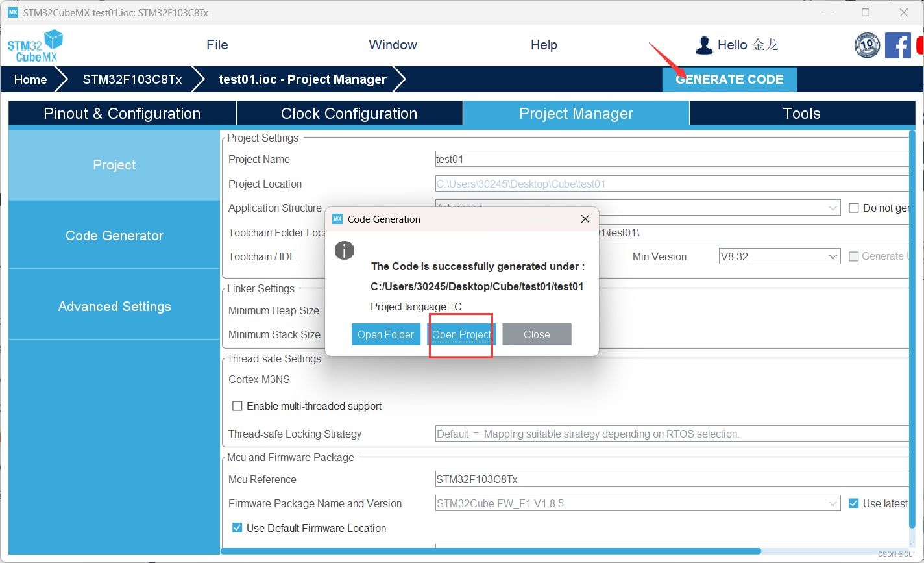Click the MX icon in title bar
924x563 pixels.
coord(13,12)
